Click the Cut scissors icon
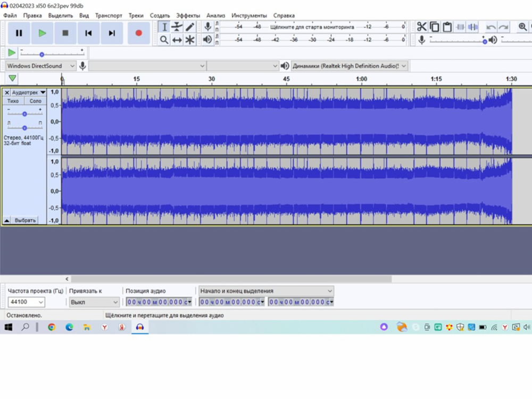 (x=421, y=27)
